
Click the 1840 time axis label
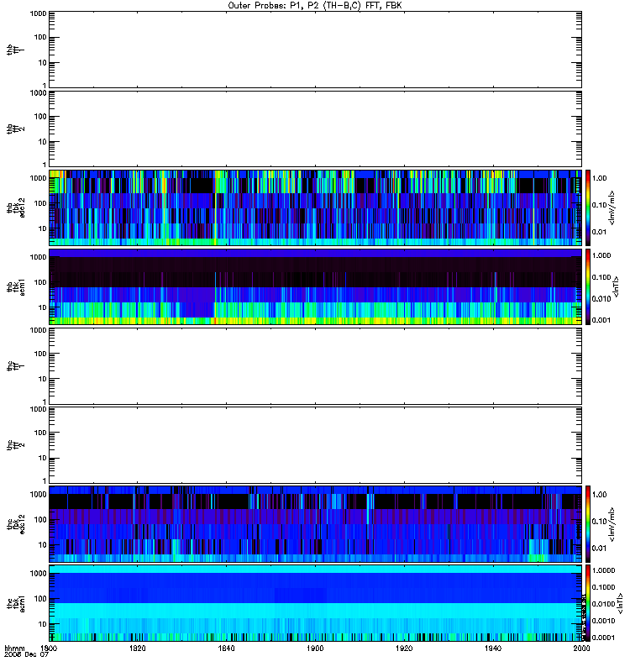(x=226, y=648)
